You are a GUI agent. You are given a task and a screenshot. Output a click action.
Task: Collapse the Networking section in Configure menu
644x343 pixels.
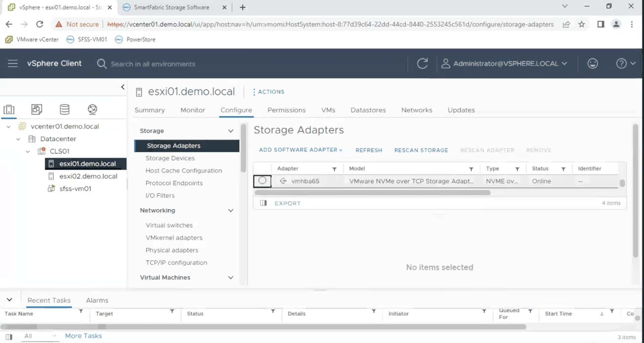point(231,210)
